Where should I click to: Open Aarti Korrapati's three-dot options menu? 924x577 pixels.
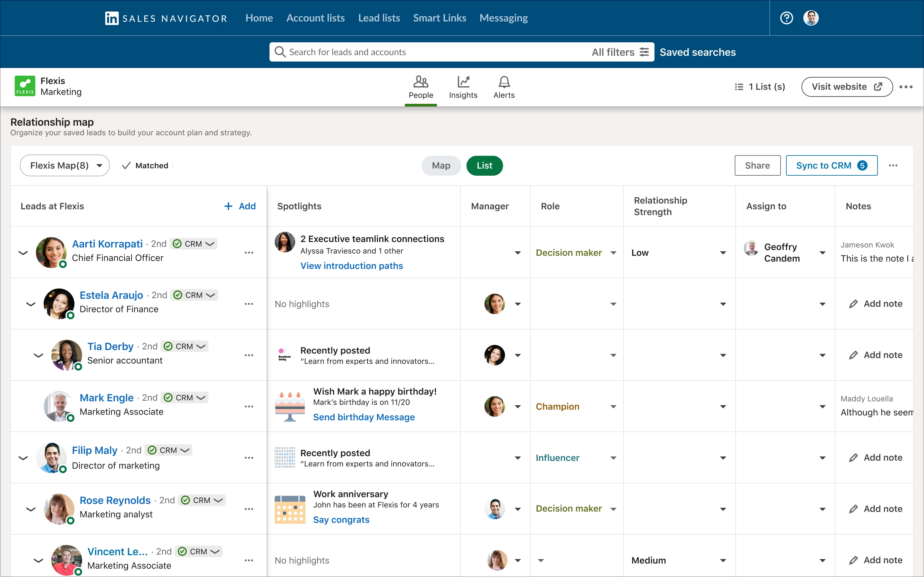[x=249, y=253]
